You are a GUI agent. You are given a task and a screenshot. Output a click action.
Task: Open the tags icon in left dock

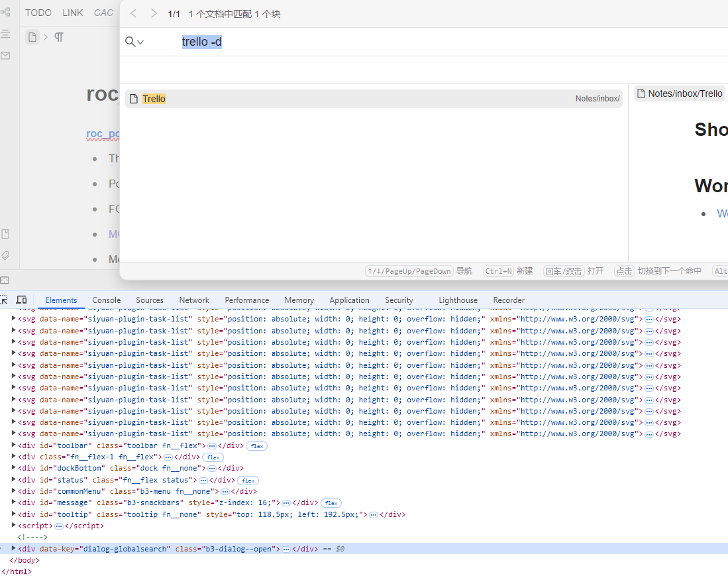pos(5,255)
